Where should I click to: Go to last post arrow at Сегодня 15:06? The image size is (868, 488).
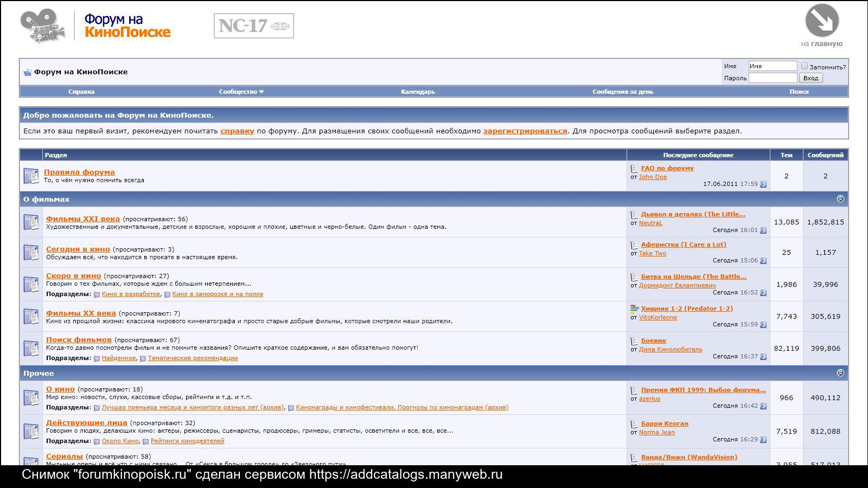tap(763, 261)
